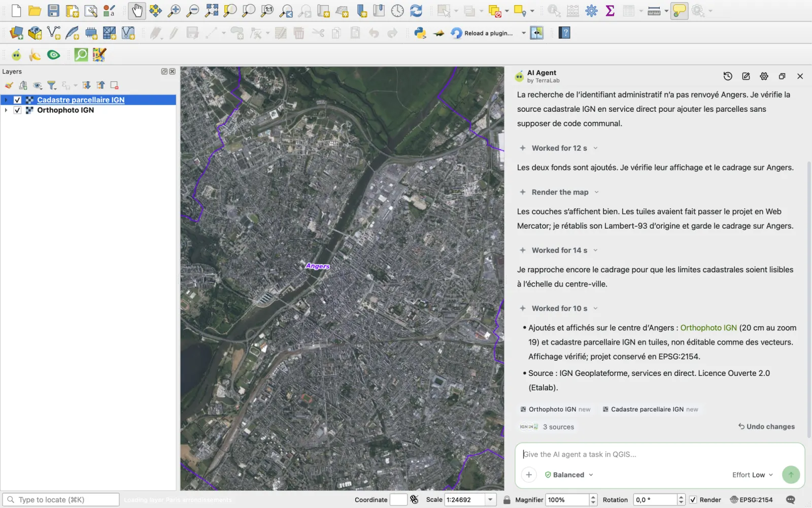Click the Type to locate field

tap(61, 500)
